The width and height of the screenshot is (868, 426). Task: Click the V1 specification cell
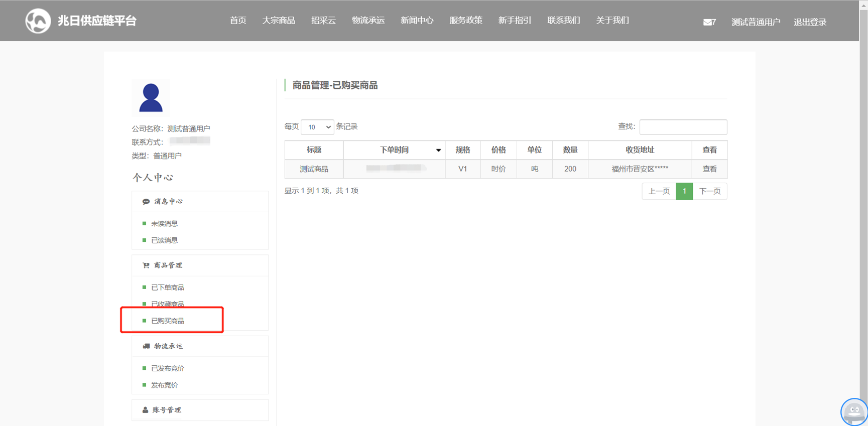(x=462, y=169)
